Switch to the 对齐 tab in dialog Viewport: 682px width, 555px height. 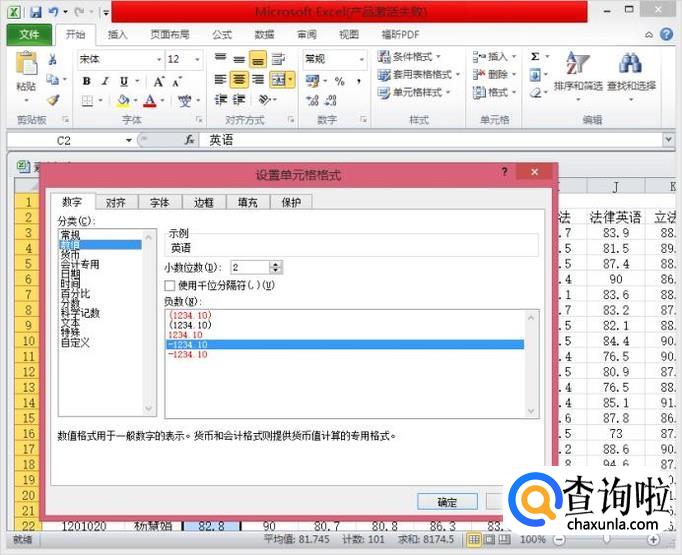115,202
